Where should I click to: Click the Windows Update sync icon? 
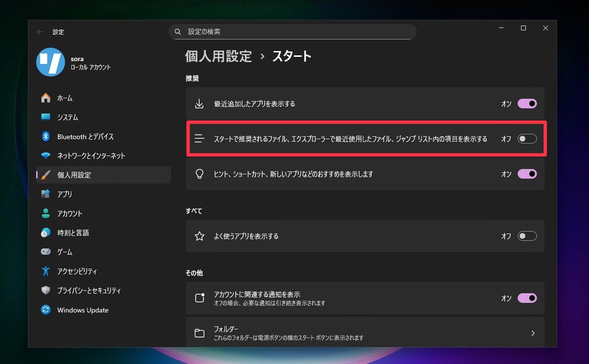tap(46, 310)
